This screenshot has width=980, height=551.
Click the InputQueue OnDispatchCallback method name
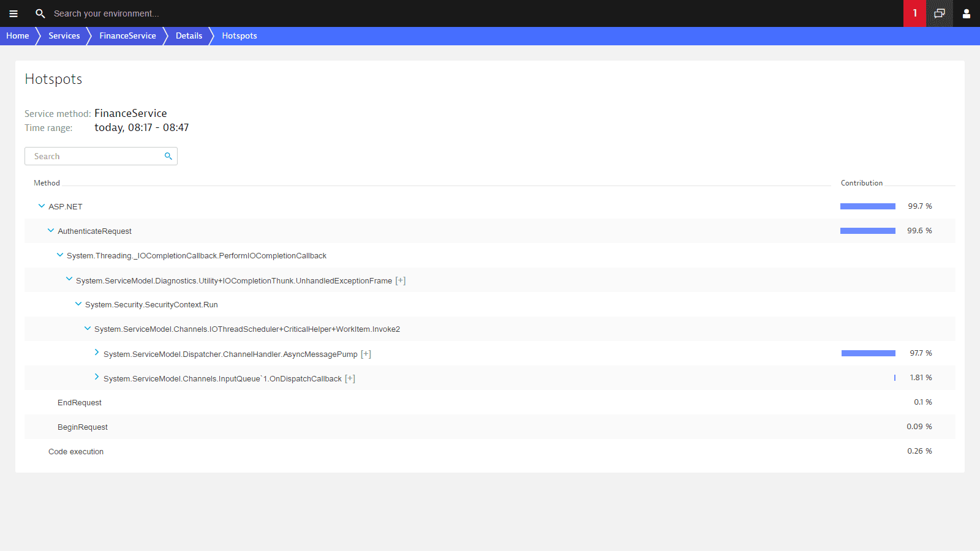pos(222,379)
